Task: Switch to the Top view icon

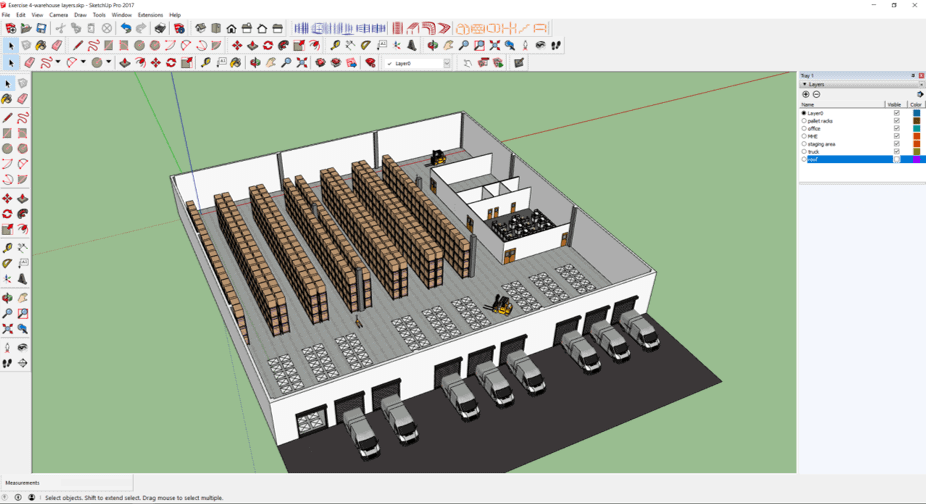Action: point(216,28)
